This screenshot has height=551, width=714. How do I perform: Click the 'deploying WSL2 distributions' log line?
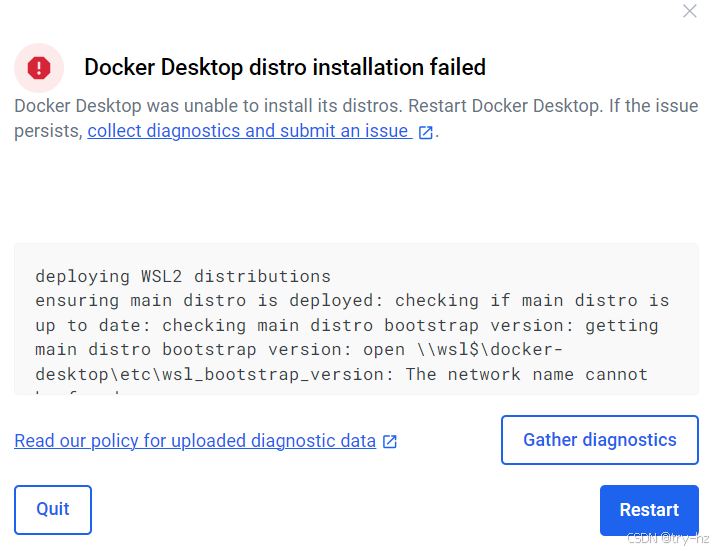pos(183,276)
